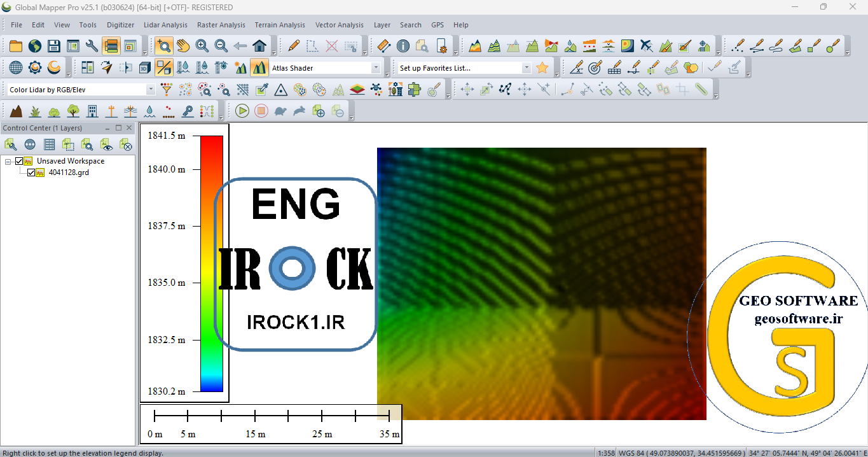Select the Pan hand grab tool

(183, 46)
